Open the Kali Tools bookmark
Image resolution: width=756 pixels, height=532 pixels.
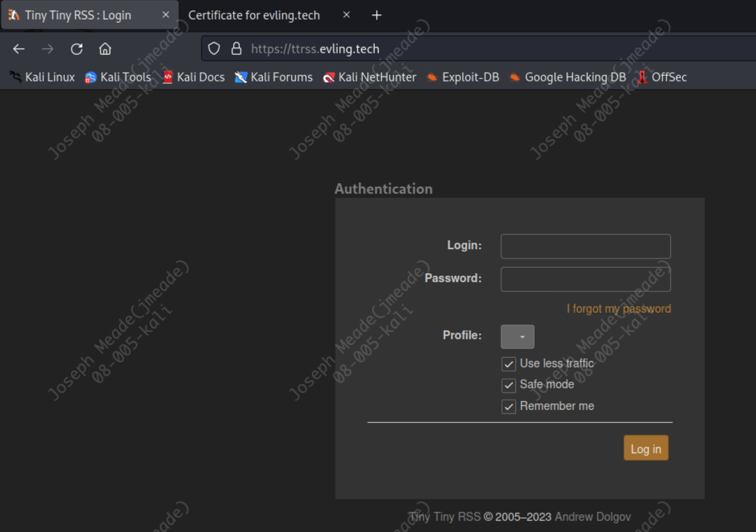click(x=118, y=77)
